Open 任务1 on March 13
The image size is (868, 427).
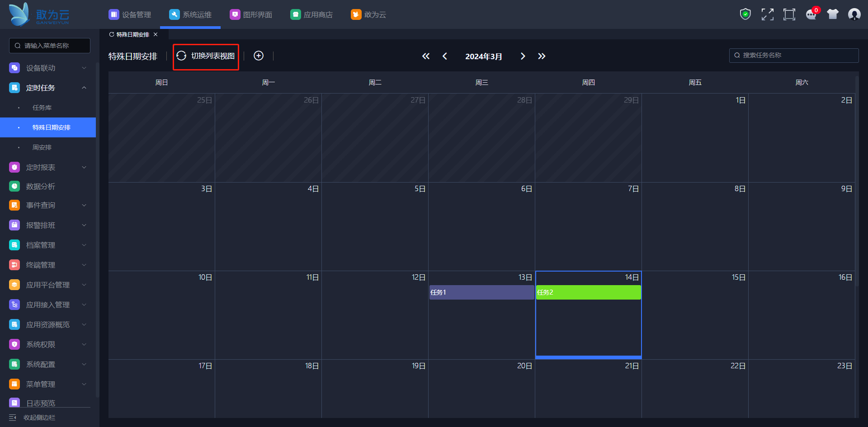pos(481,292)
